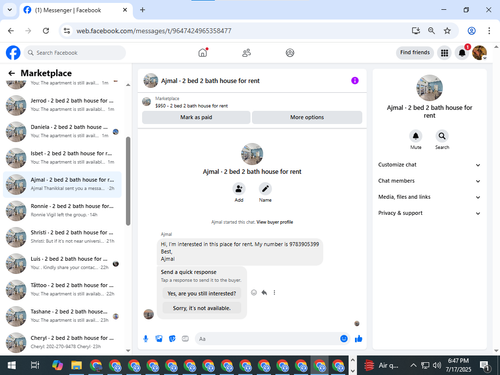
Task: Click the Name edit pencil icon
Action: [265, 189]
